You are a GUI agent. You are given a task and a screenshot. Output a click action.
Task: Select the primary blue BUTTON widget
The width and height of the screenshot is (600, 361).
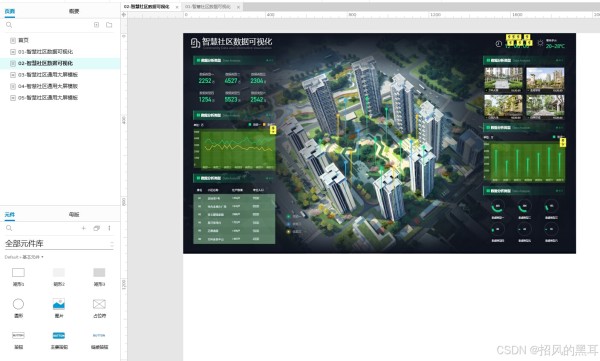coord(59,335)
